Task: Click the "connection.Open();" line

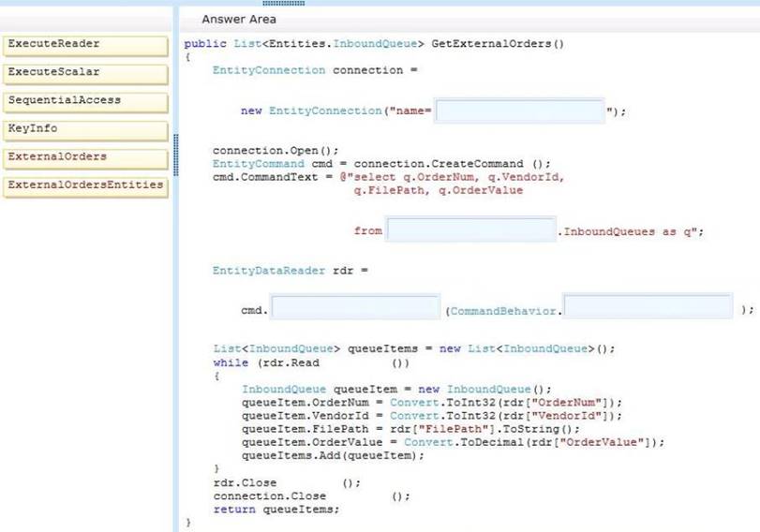Action: coord(276,151)
